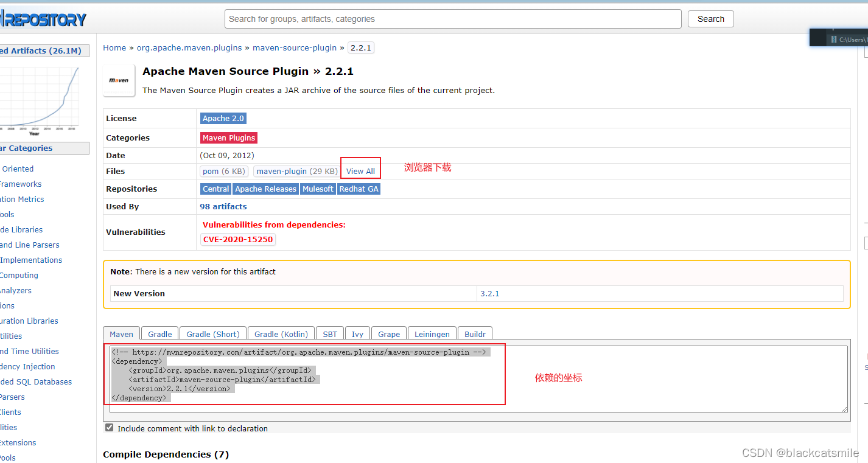This screenshot has height=463, width=868.
Task: Open Cloud Computing sidebar category
Action: [19, 275]
